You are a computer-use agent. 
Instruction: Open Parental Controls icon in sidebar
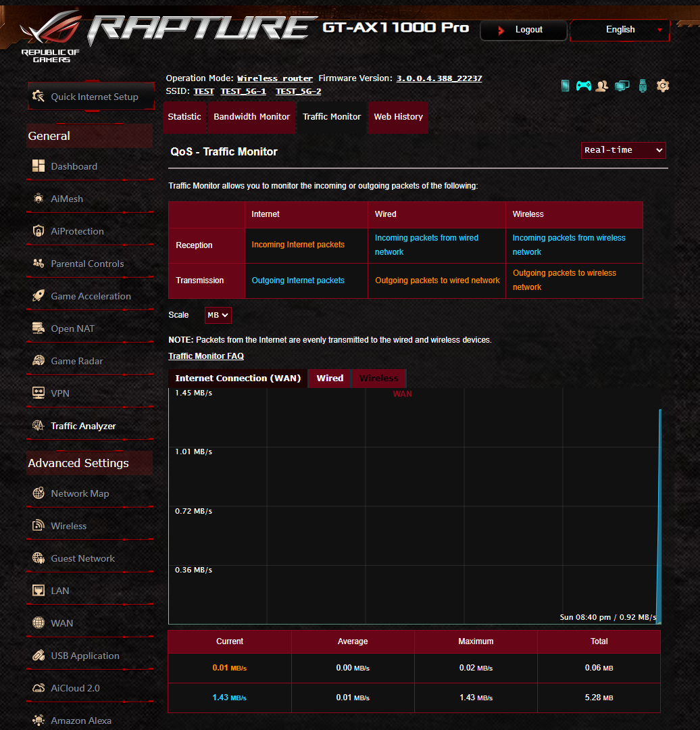coord(39,264)
